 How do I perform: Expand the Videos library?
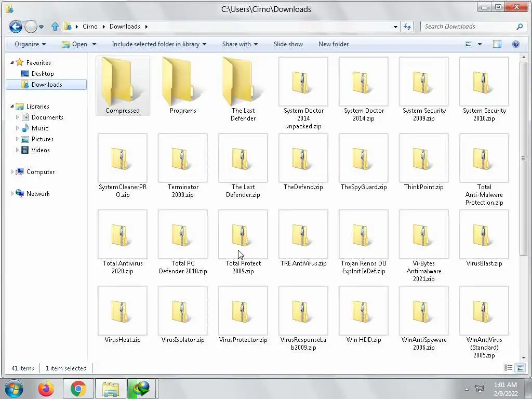pyautogui.click(x=17, y=150)
